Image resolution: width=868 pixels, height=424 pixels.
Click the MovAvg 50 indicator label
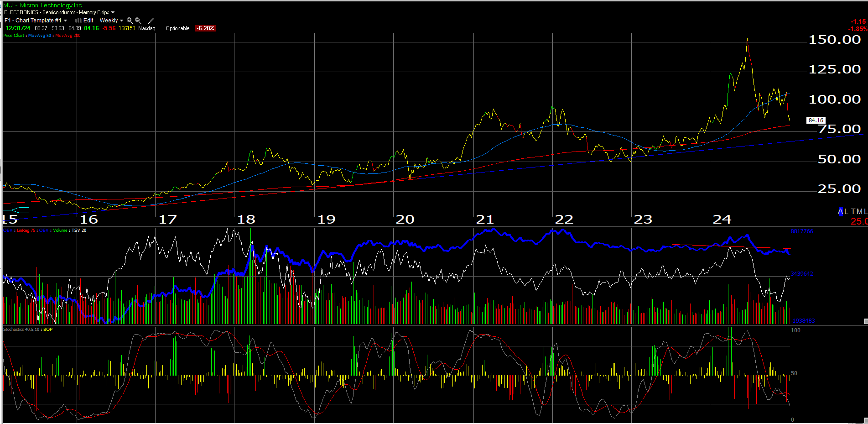tap(40, 36)
